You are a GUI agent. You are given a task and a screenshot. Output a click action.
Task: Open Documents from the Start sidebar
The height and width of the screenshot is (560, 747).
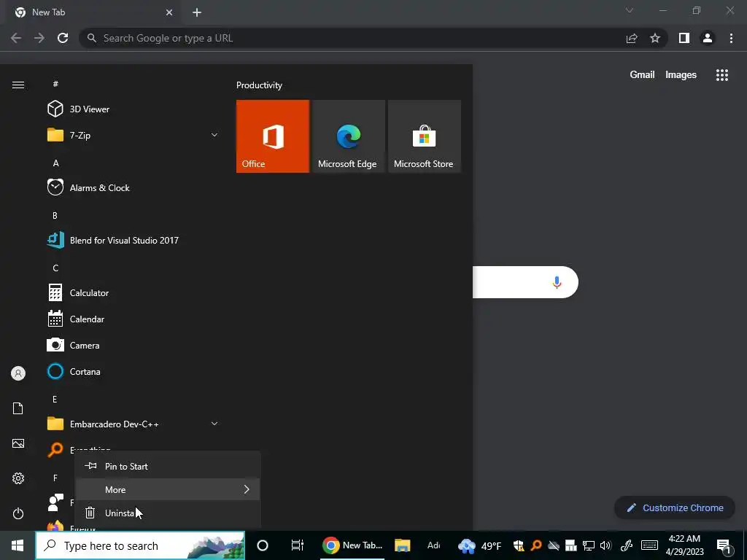pyautogui.click(x=18, y=408)
